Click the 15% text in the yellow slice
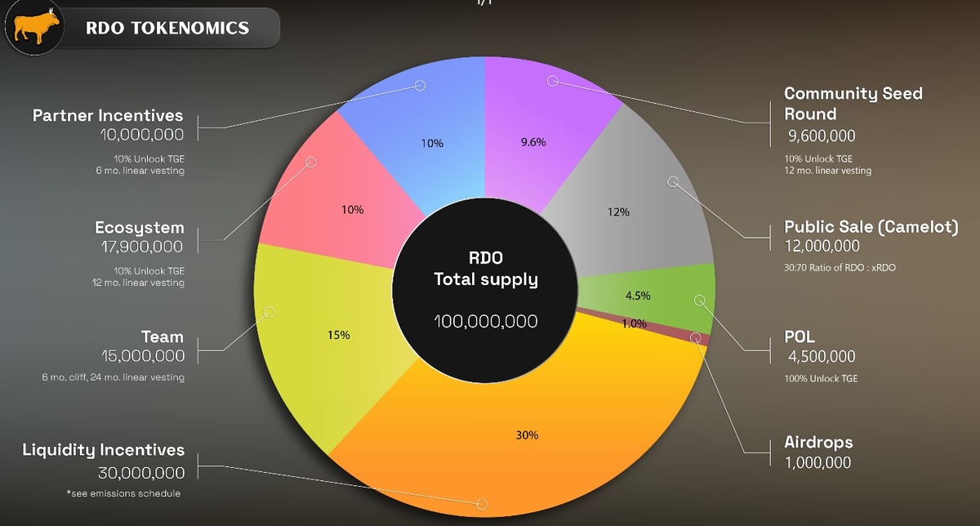The height and width of the screenshot is (526, 980). (339, 335)
